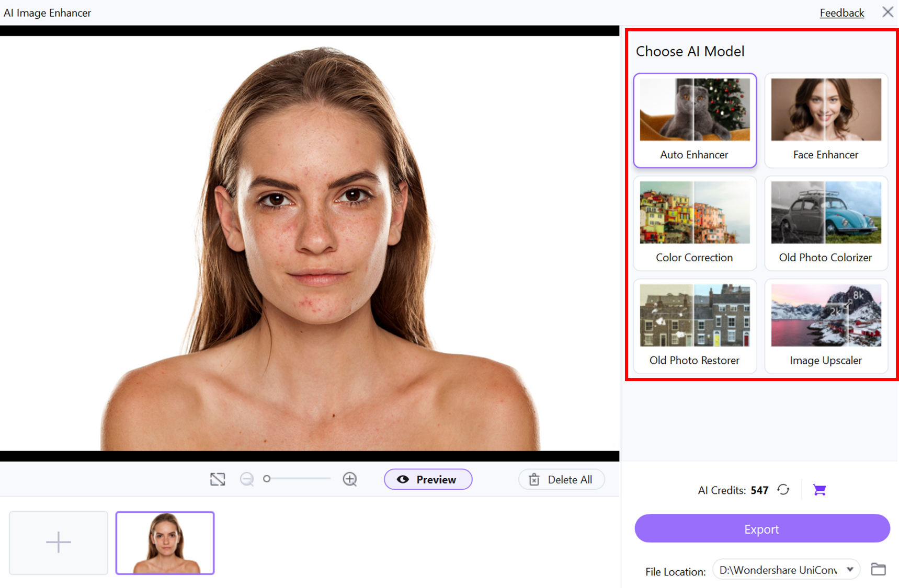899x588 pixels.
Task: Click the fit-to-screen icon below the image
Action: click(x=218, y=479)
